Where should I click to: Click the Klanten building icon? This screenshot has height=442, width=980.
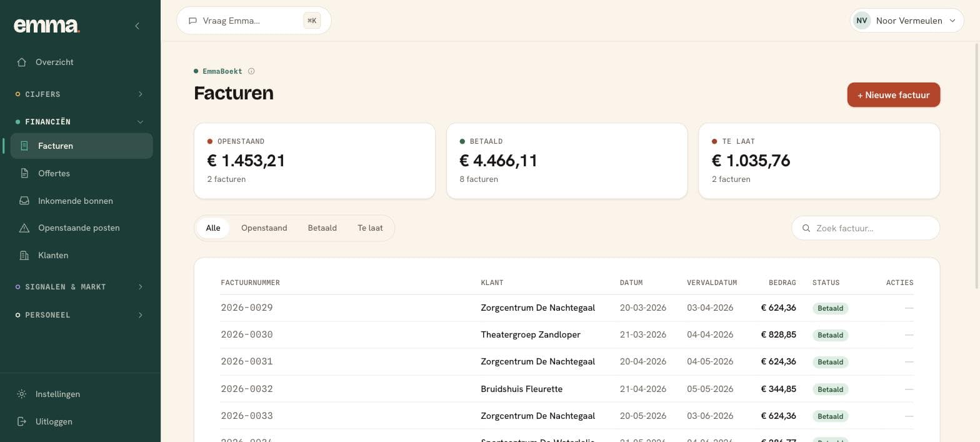(24, 255)
